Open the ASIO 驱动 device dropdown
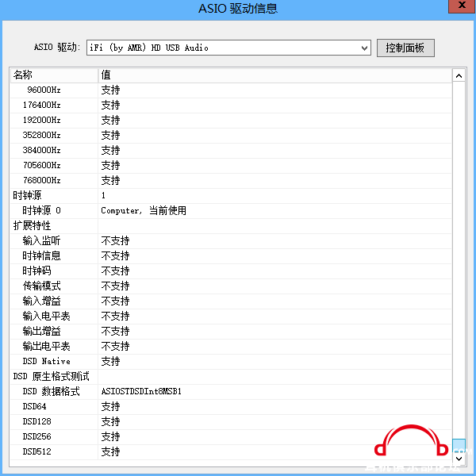This screenshot has height=476, width=476. pos(228,48)
